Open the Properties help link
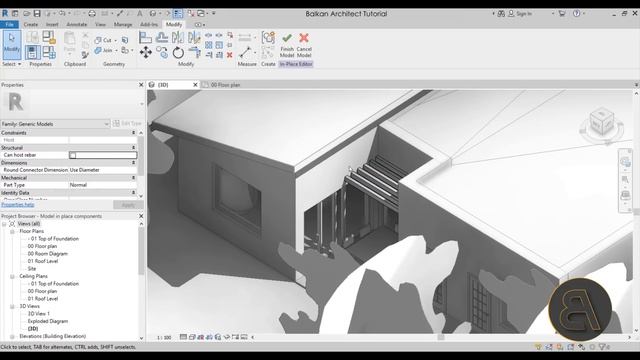This screenshot has width=640, height=360. 18,205
